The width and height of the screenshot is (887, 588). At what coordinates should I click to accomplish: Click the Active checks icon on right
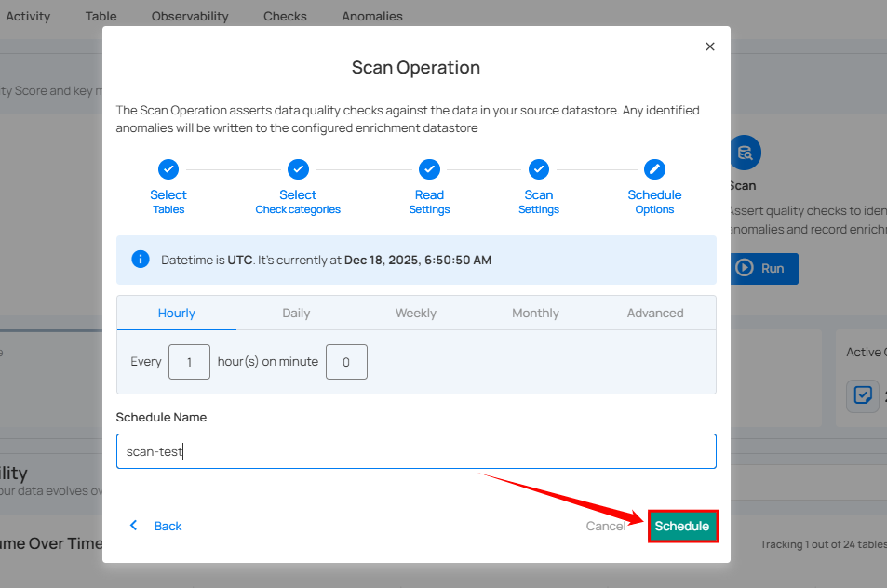point(862,395)
